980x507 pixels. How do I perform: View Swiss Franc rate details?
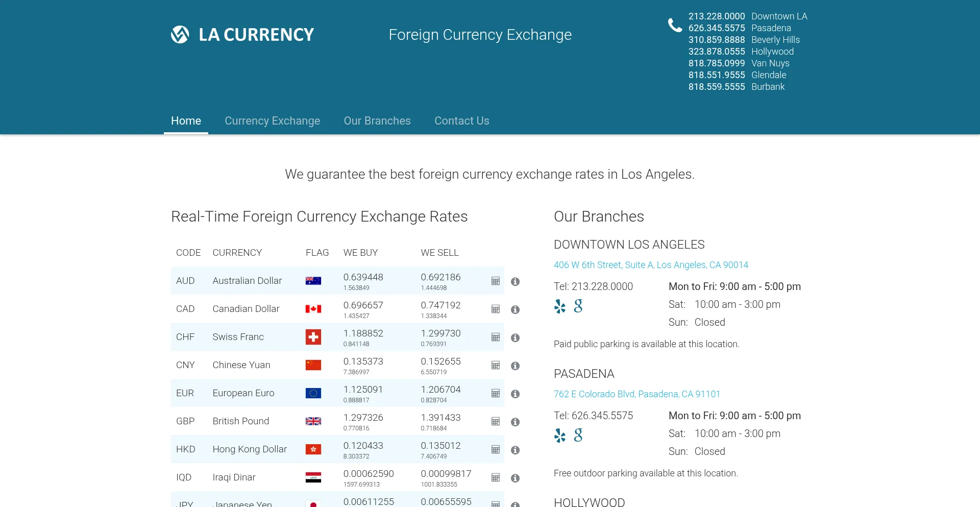tap(515, 337)
